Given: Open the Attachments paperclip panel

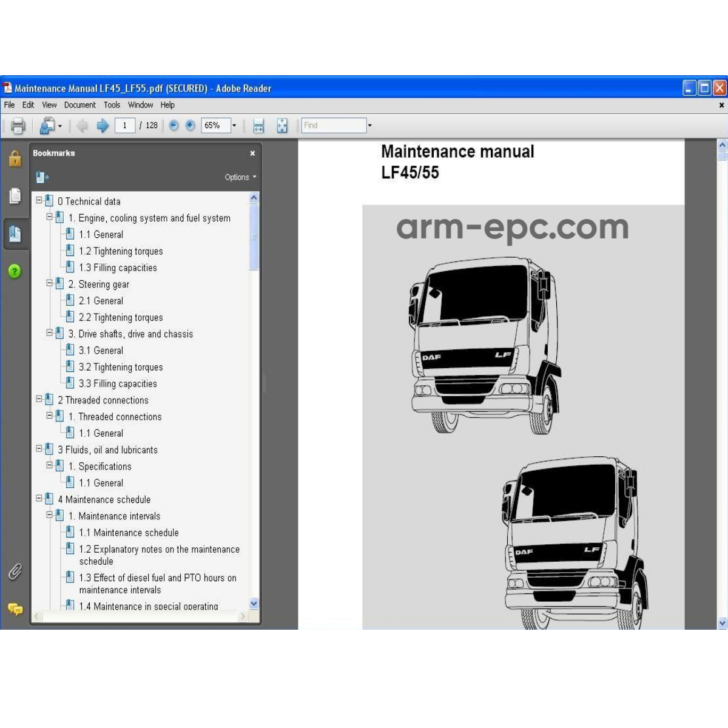Looking at the screenshot, I should tap(15, 571).
